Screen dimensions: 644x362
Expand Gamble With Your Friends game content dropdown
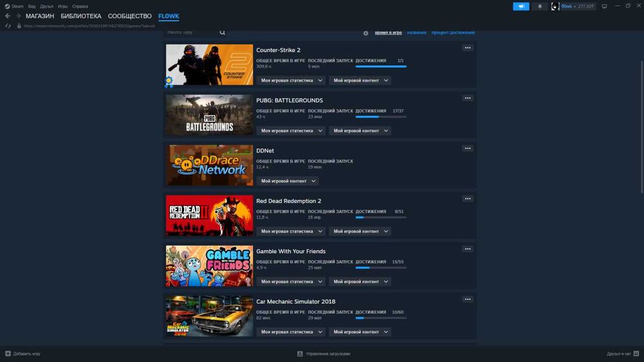point(360,281)
